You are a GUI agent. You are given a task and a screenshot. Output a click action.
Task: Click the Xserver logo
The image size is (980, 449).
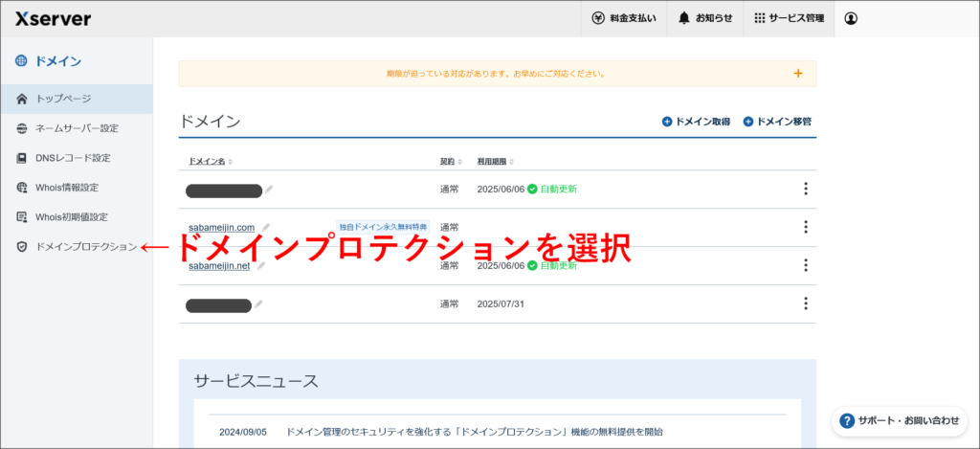coord(54,19)
